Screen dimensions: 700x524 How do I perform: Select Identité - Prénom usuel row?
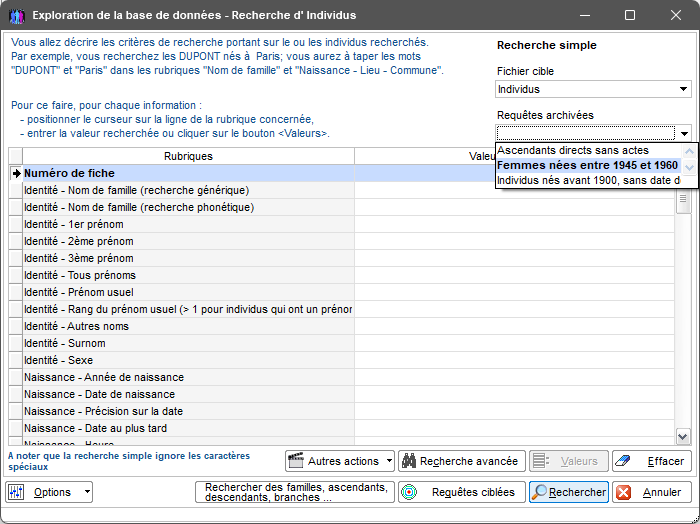click(x=188, y=292)
